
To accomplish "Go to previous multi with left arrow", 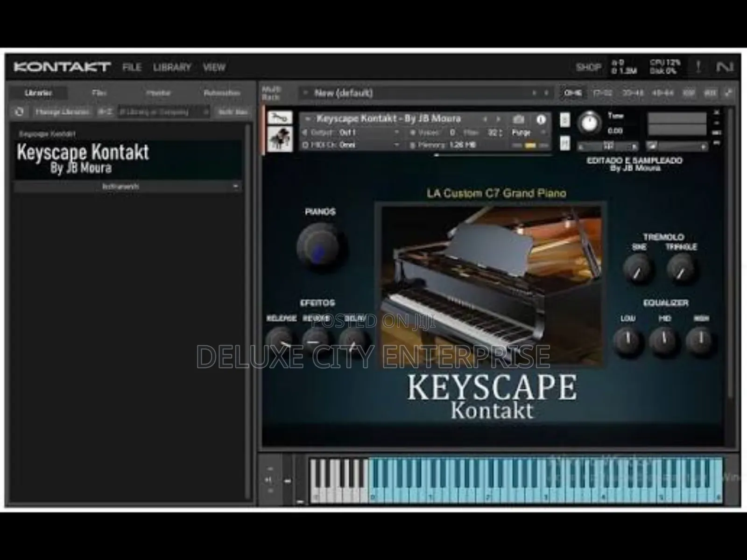I will (x=535, y=93).
